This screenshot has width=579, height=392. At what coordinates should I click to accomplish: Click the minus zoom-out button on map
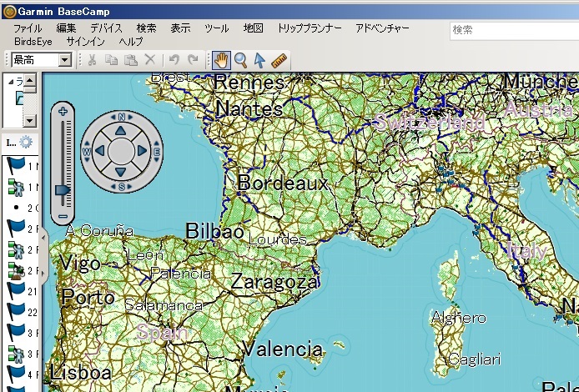pos(63,217)
